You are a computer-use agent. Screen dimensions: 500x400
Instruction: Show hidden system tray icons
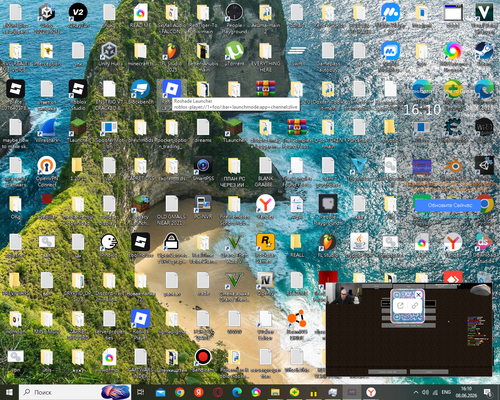click(x=416, y=392)
